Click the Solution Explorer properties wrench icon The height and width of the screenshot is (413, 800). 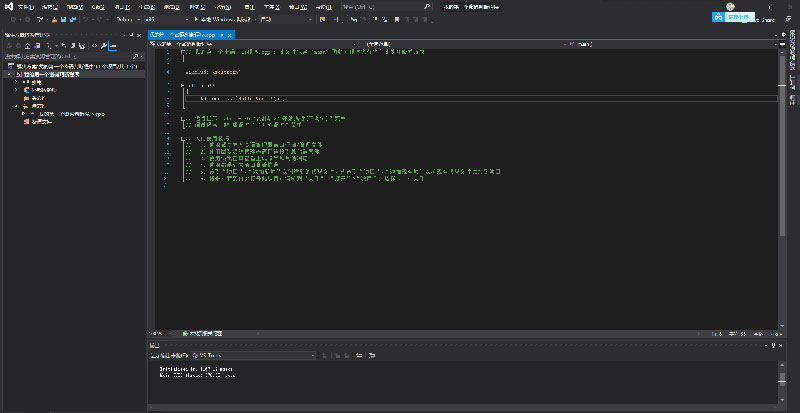[x=101, y=45]
